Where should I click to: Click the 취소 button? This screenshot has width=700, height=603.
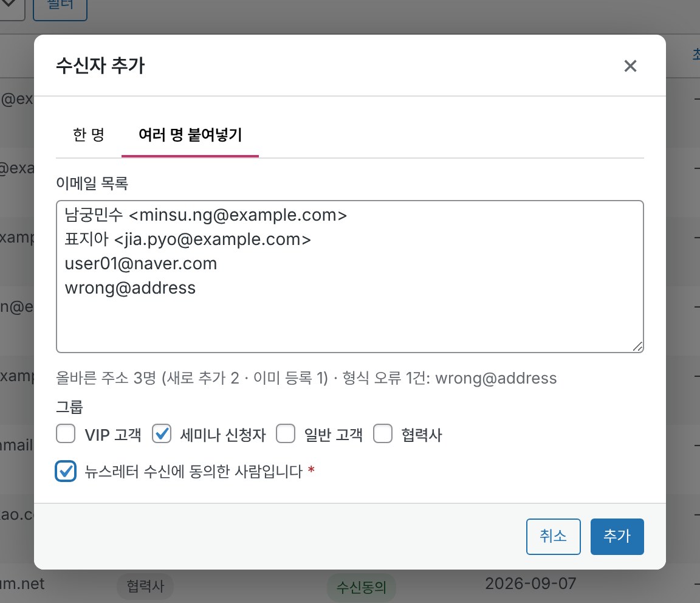pos(553,537)
